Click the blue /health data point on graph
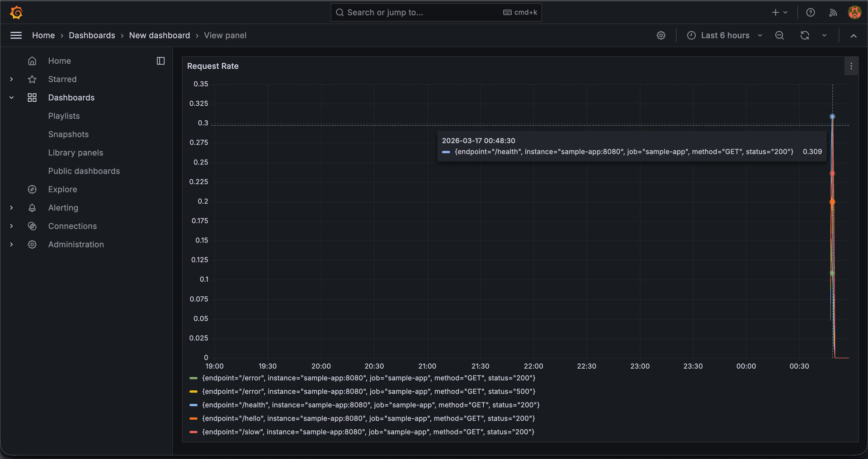The height and width of the screenshot is (459, 868). coord(832,117)
